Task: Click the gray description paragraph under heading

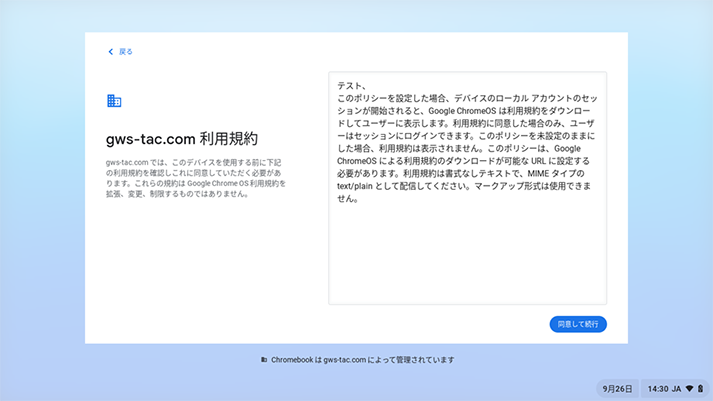Action: (x=196, y=178)
